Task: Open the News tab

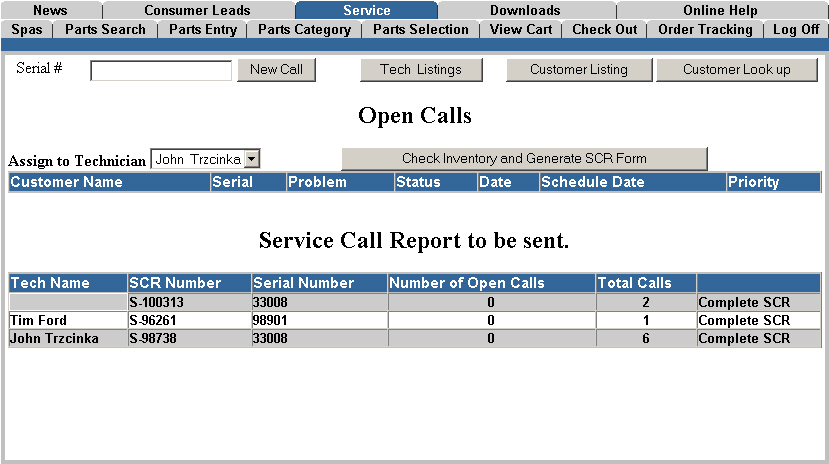Action: click(x=49, y=10)
